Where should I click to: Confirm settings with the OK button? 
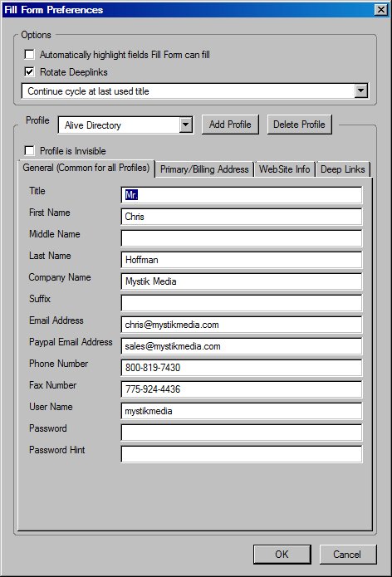[x=282, y=555]
